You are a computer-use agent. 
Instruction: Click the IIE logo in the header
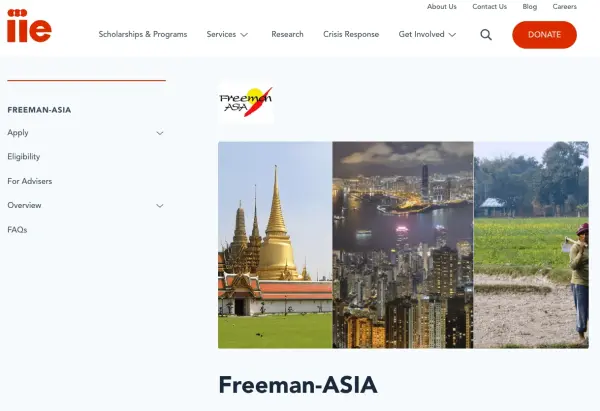click(x=29, y=26)
